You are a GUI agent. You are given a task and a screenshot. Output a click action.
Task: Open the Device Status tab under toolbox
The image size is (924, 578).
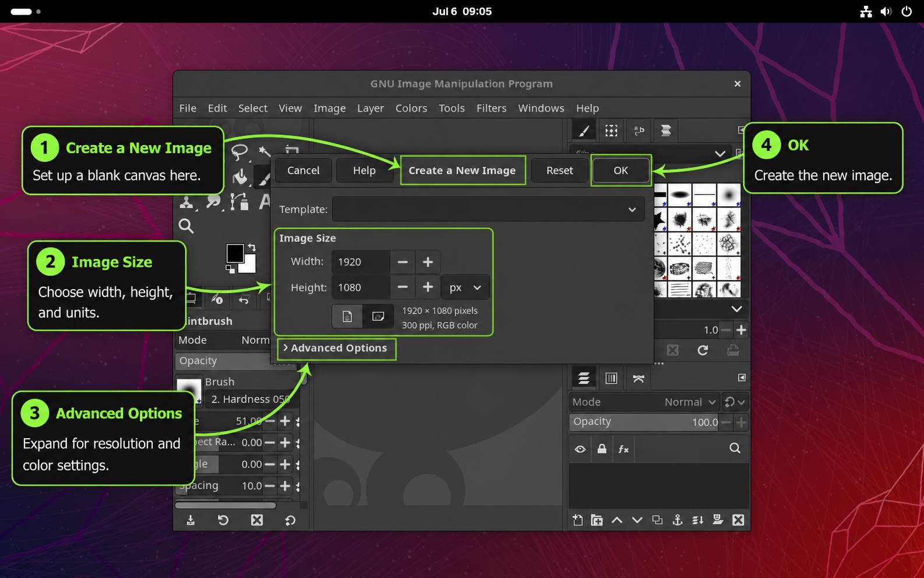pos(217,299)
